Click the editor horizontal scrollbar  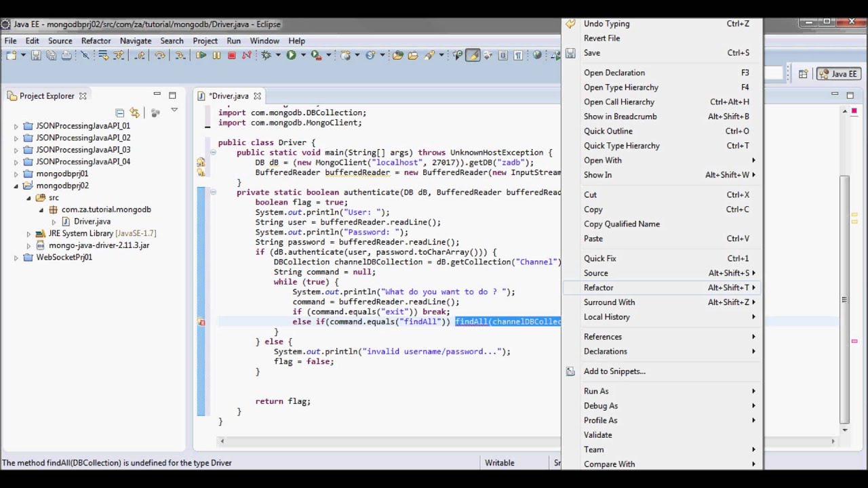point(528,441)
